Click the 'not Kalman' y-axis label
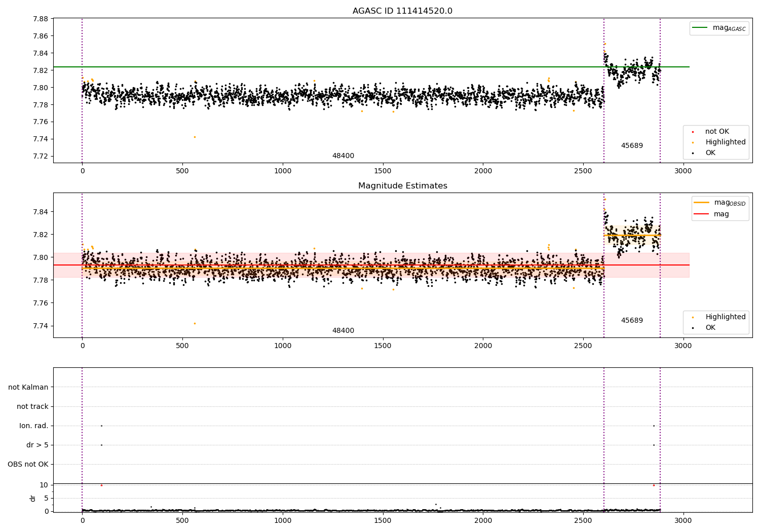 click(x=28, y=387)
